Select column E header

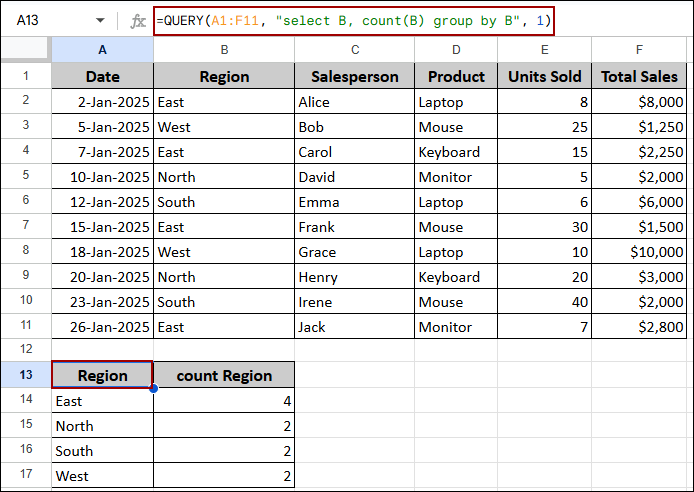pos(544,50)
